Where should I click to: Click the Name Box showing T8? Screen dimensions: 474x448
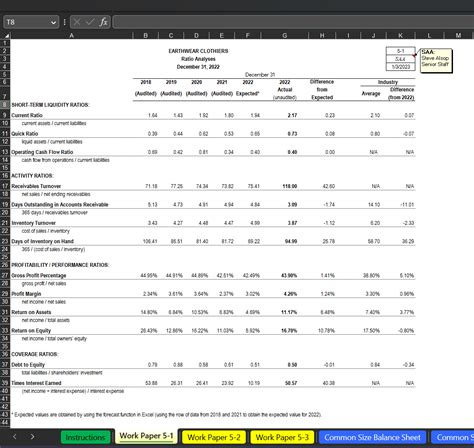31,22
